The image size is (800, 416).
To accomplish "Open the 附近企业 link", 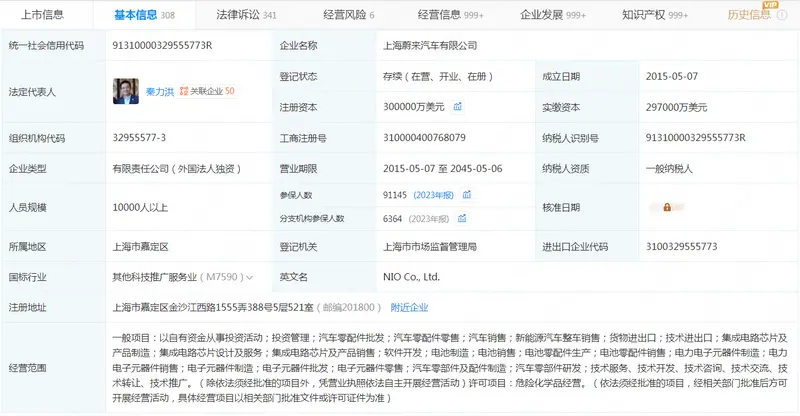I will [x=409, y=307].
